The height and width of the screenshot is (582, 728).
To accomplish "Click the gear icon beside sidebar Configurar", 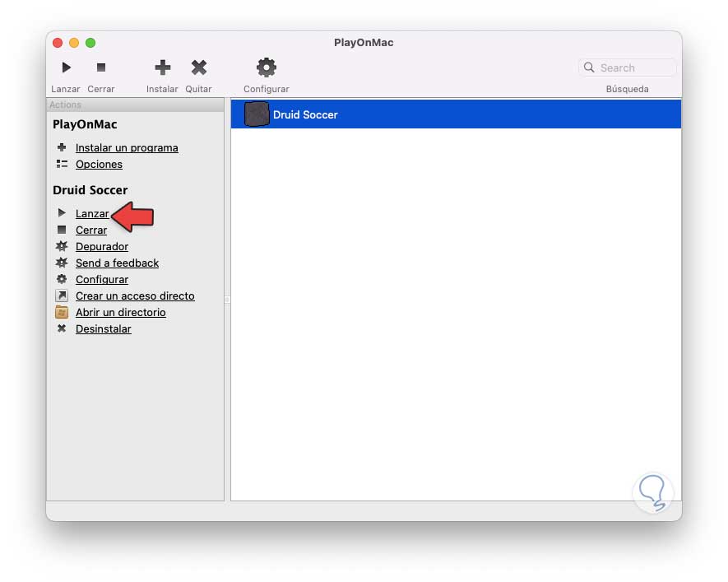I will click(62, 279).
